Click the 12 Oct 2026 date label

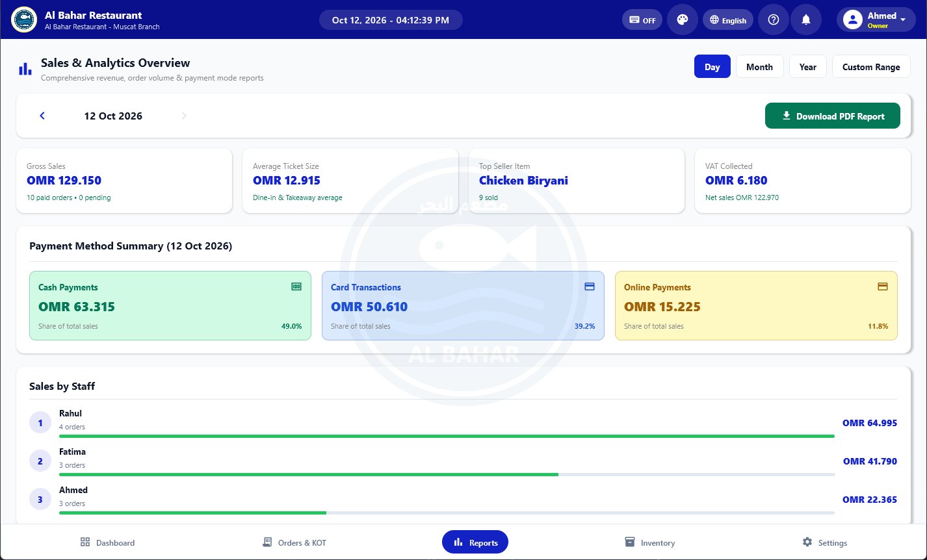(113, 116)
